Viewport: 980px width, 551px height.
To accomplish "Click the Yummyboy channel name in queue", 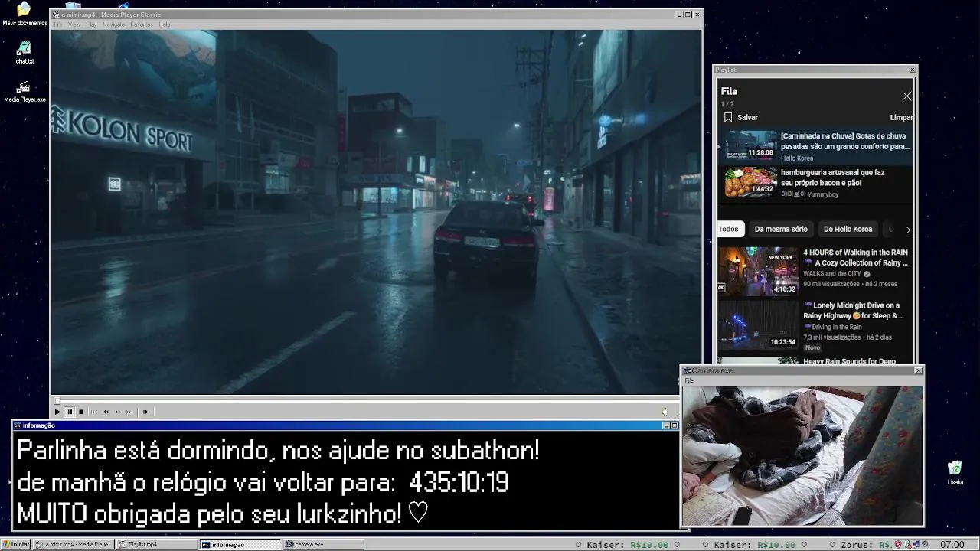I will [810, 194].
